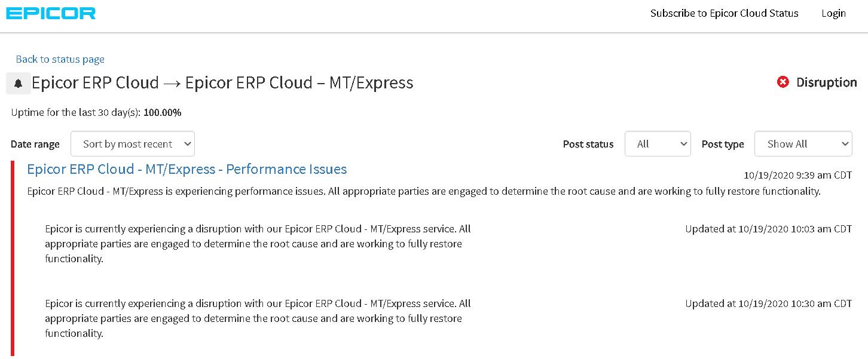Click the Disruption status label
This screenshot has height=359, width=868.
(x=826, y=82)
